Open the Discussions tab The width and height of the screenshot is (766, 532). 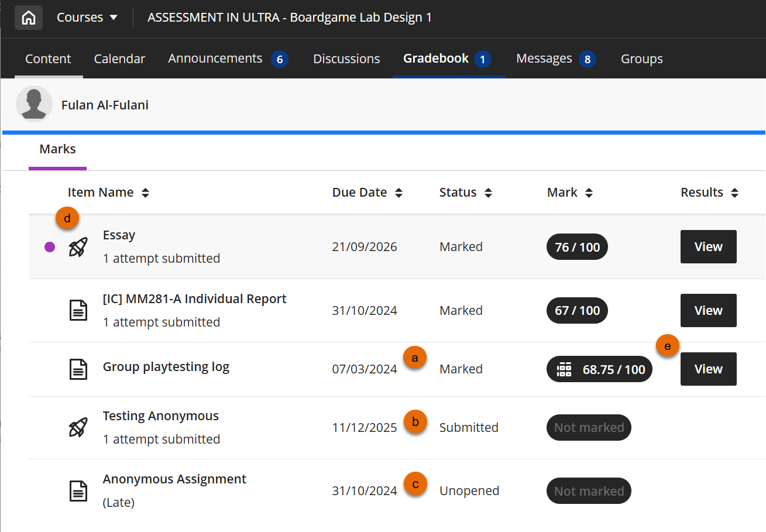pyautogui.click(x=346, y=59)
